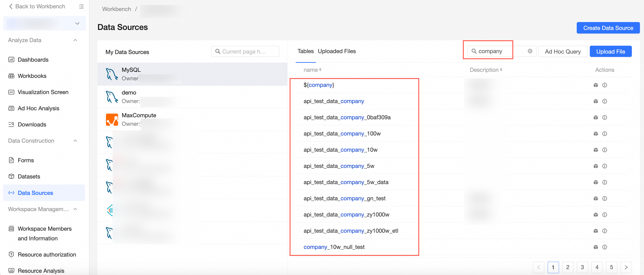The height and width of the screenshot is (275, 644).
Task: Click the My Data Sources search field
Action: pos(245,52)
